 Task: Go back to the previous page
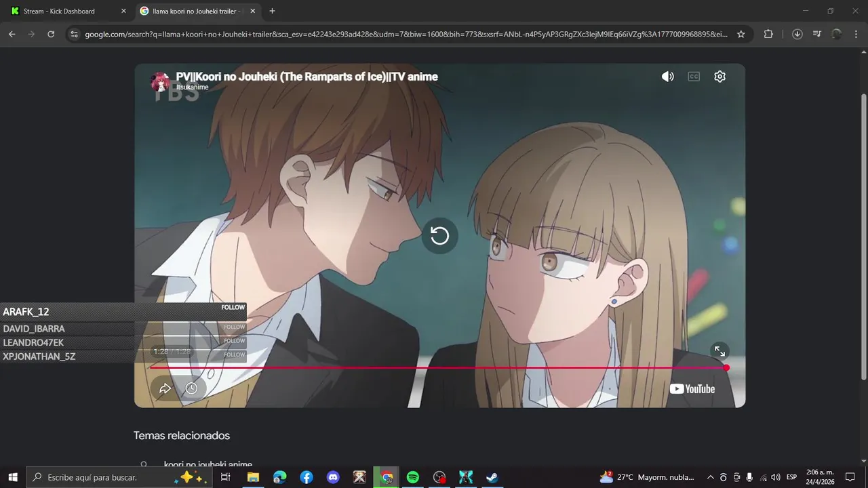12,34
